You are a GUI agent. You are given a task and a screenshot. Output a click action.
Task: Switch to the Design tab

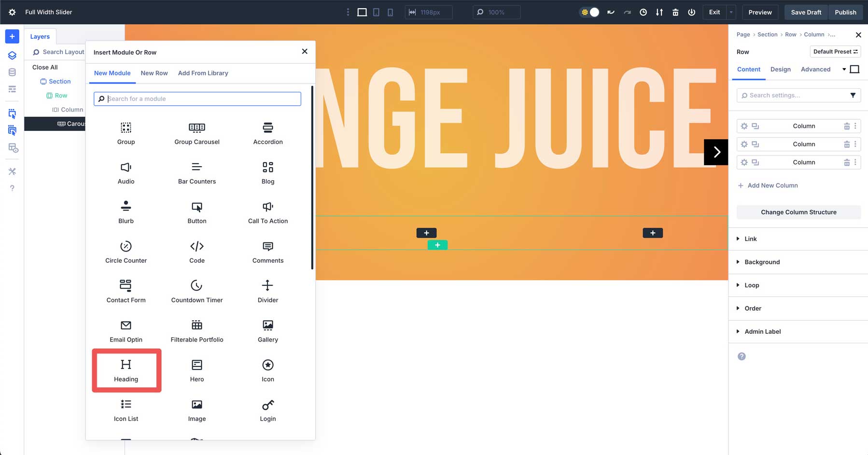[x=781, y=69]
